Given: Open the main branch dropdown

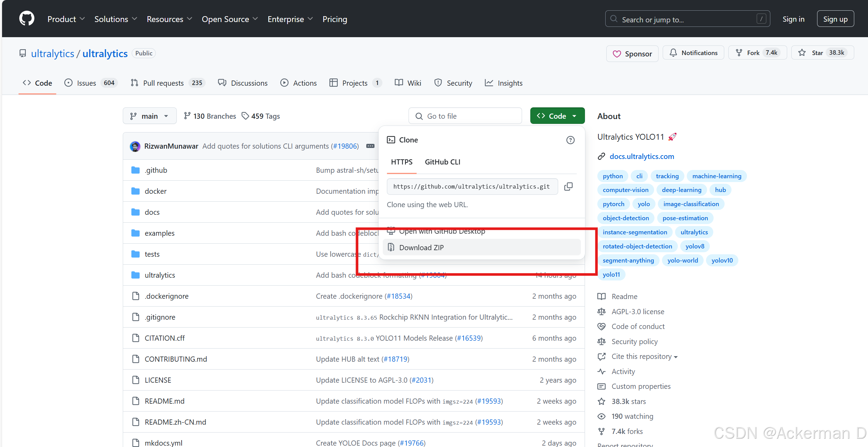Looking at the screenshot, I should (x=150, y=116).
